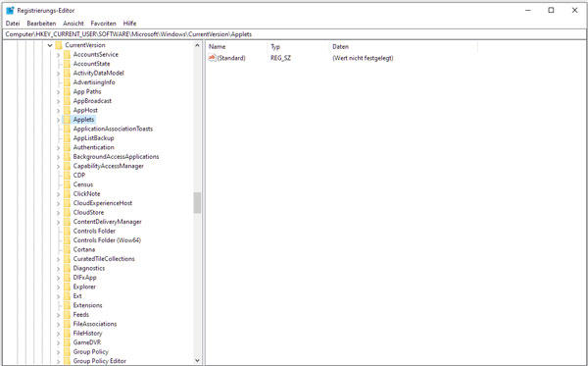This screenshot has width=588, height=366.
Task: Click the ApplicationAssociationToasts folder icon
Action: click(x=67, y=129)
